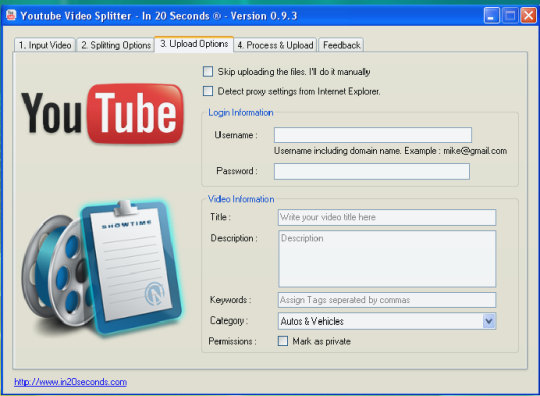Image resolution: width=540 pixels, height=396 pixels.
Task: Go to 4. Process & Upload tab
Action: (275, 45)
